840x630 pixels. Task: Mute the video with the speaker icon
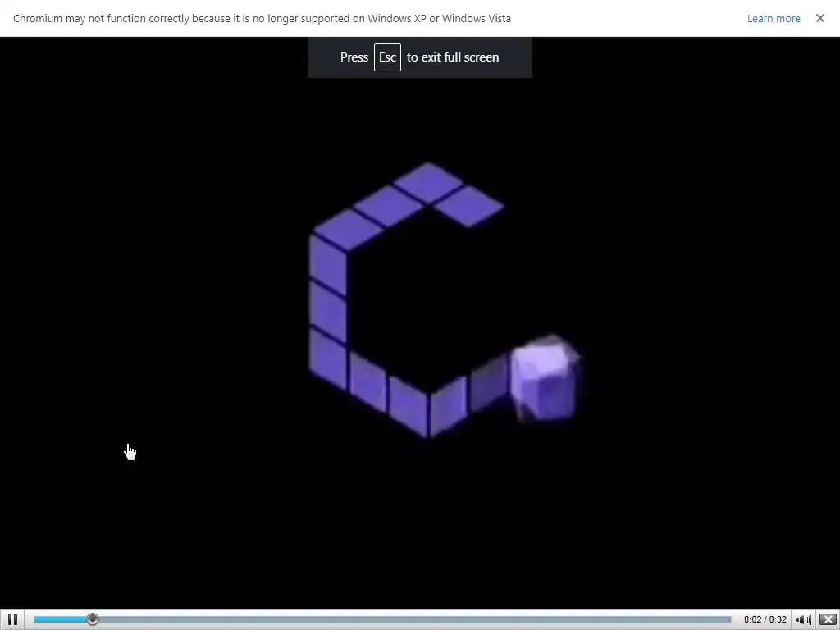[x=803, y=620]
